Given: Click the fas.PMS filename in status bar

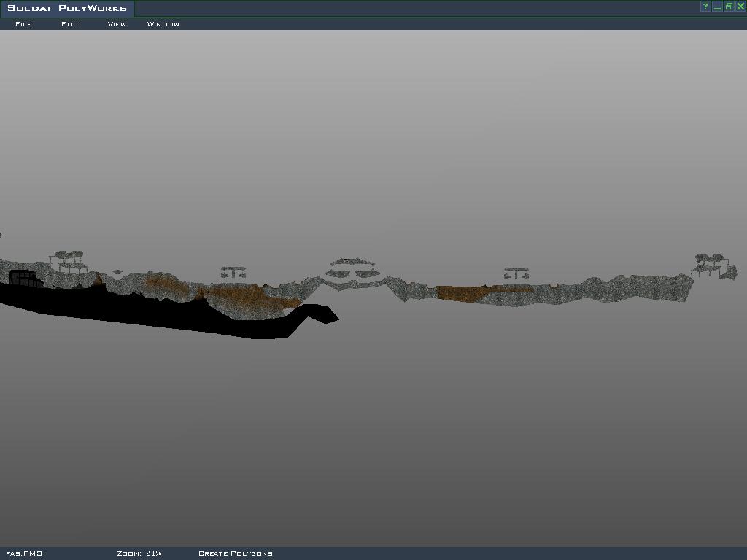Looking at the screenshot, I should pos(24,553).
